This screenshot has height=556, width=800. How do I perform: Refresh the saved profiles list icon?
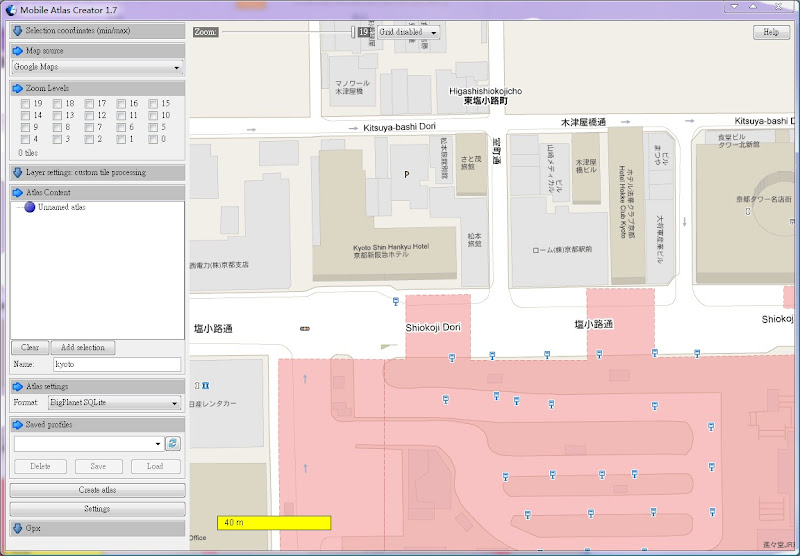coord(173,443)
